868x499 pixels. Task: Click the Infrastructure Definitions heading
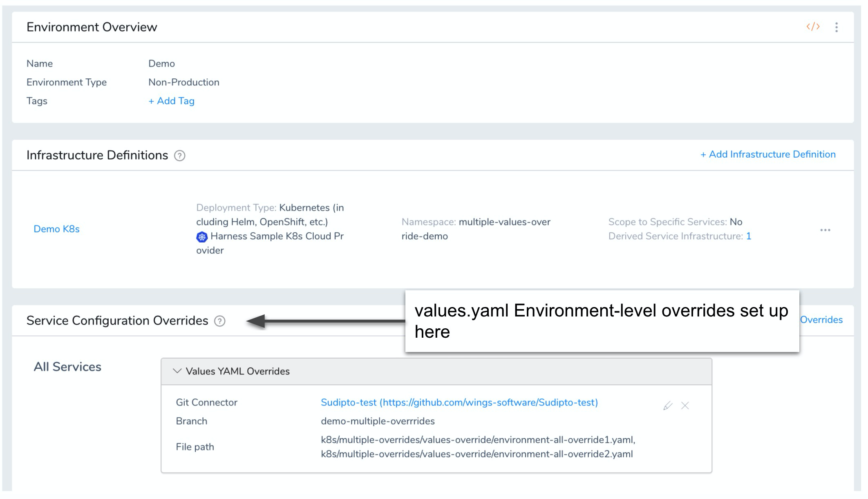[97, 155]
